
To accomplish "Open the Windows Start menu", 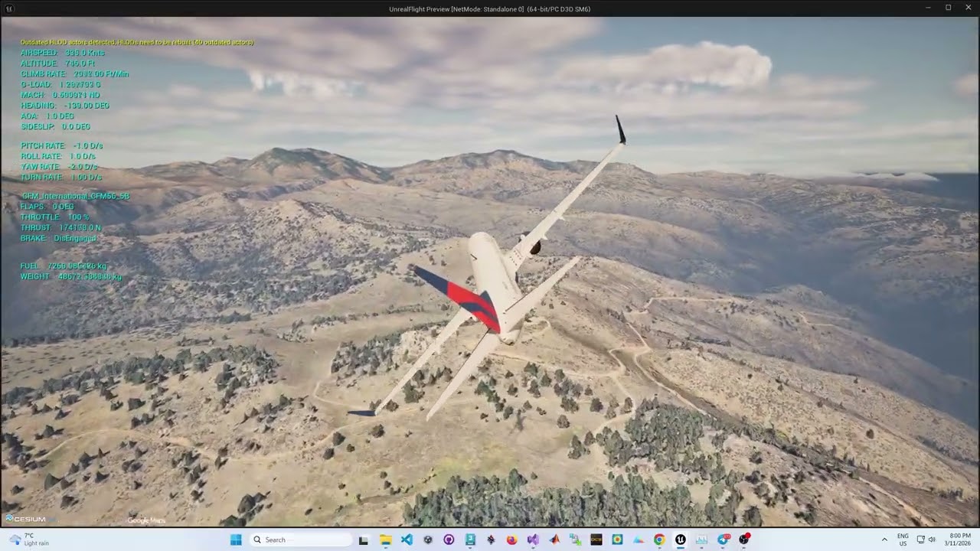I will 236,540.
